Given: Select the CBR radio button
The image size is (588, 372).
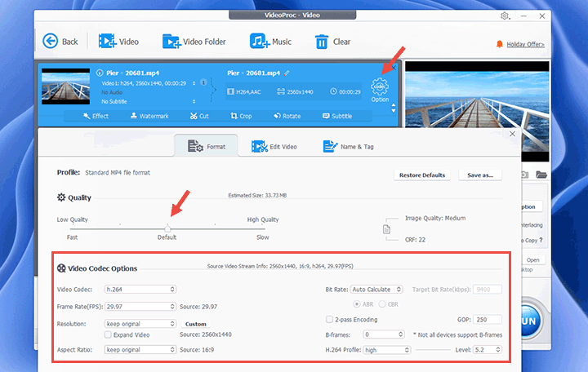Looking at the screenshot, I should (382, 304).
